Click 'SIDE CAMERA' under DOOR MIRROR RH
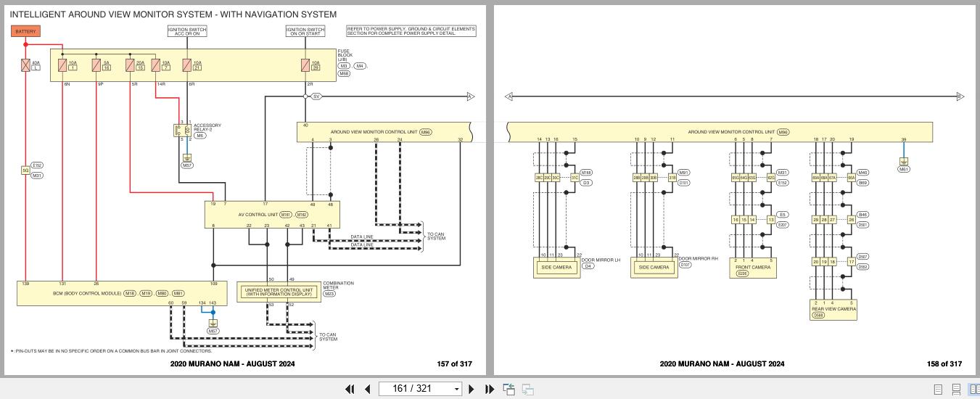This screenshot has height=399, width=980. click(x=654, y=267)
